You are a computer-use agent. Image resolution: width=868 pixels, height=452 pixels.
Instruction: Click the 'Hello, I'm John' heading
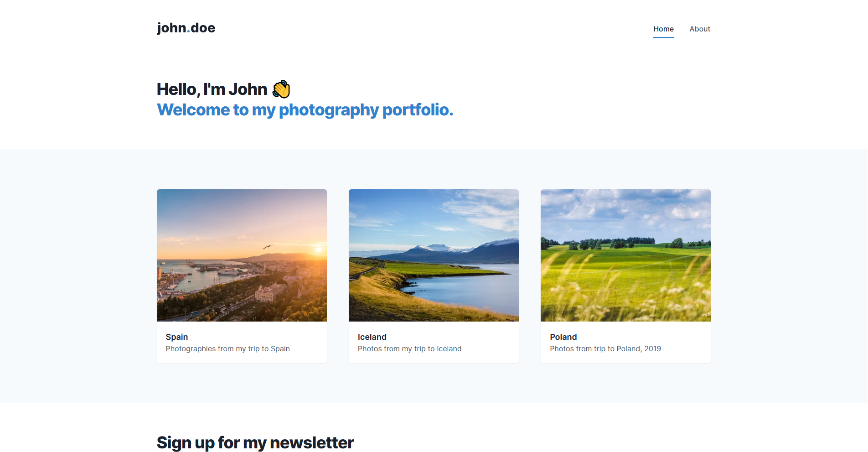(212, 89)
